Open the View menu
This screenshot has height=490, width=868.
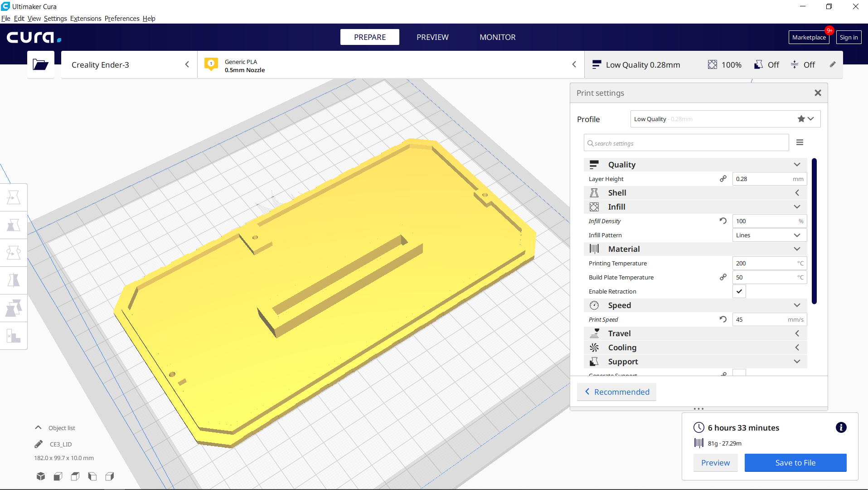34,19
